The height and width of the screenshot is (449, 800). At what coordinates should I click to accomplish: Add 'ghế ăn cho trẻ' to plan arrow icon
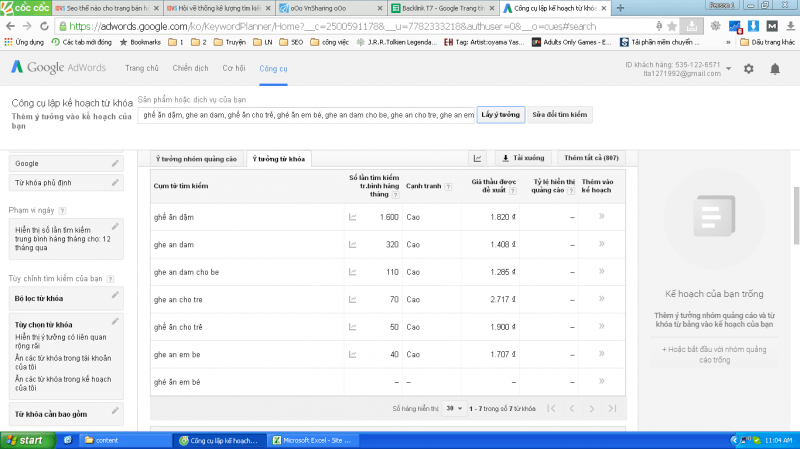[601, 326]
